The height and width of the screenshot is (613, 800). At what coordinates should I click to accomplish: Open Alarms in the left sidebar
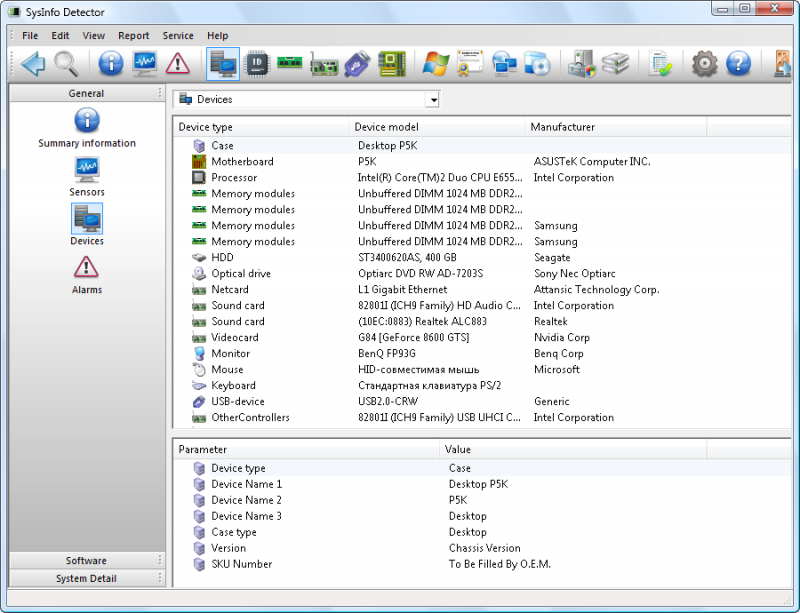pyautogui.click(x=87, y=274)
